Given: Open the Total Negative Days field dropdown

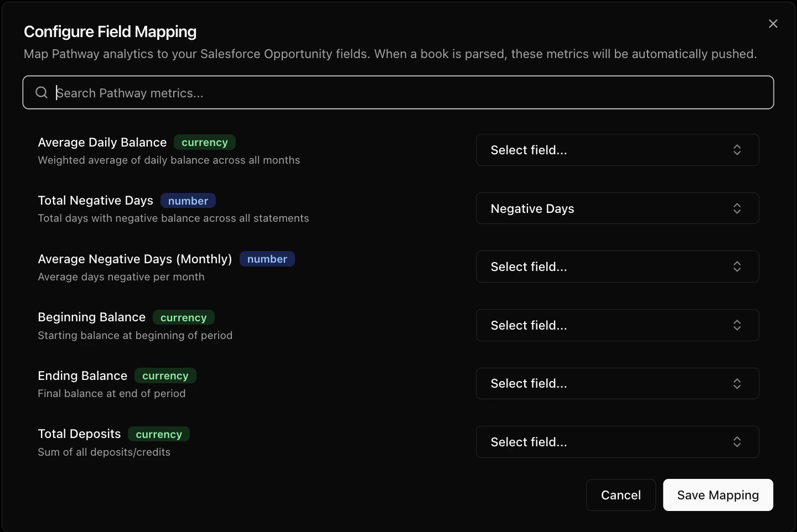Looking at the screenshot, I should tap(617, 208).
